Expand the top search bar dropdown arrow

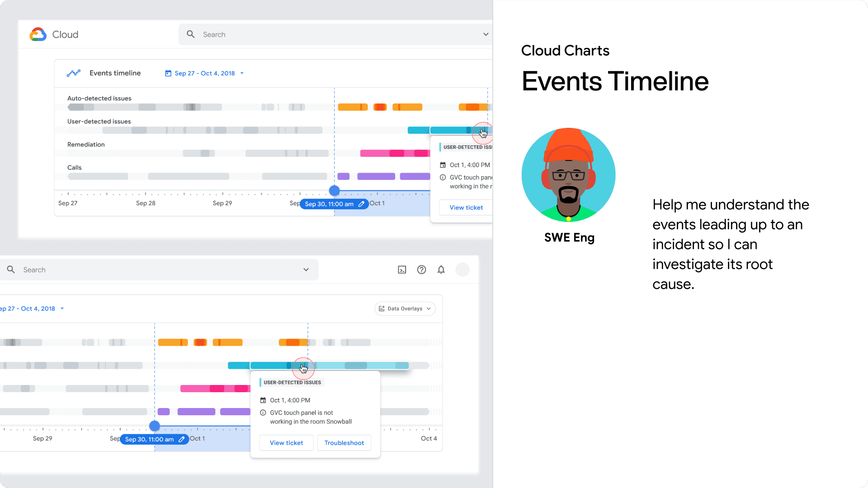pos(486,34)
